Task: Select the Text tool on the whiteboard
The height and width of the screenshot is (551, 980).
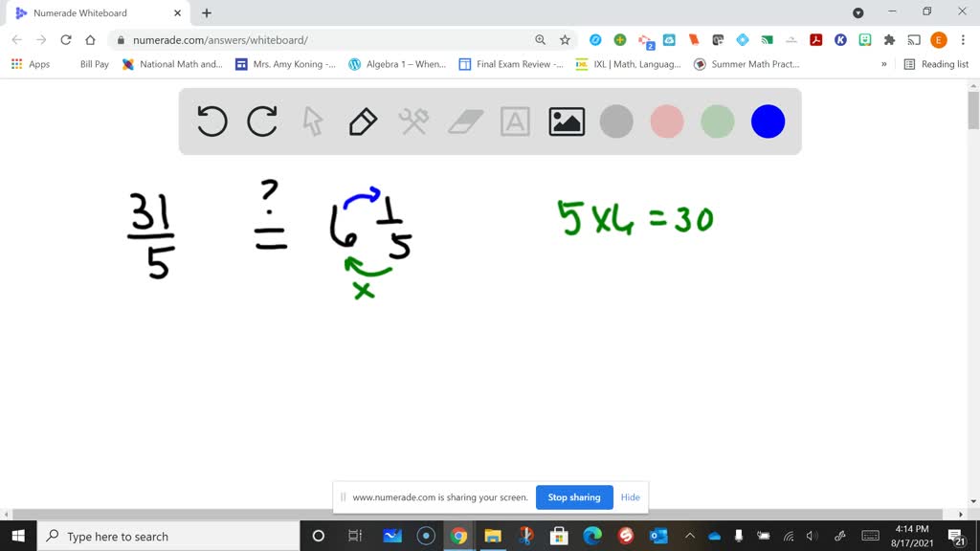Action: click(x=515, y=121)
